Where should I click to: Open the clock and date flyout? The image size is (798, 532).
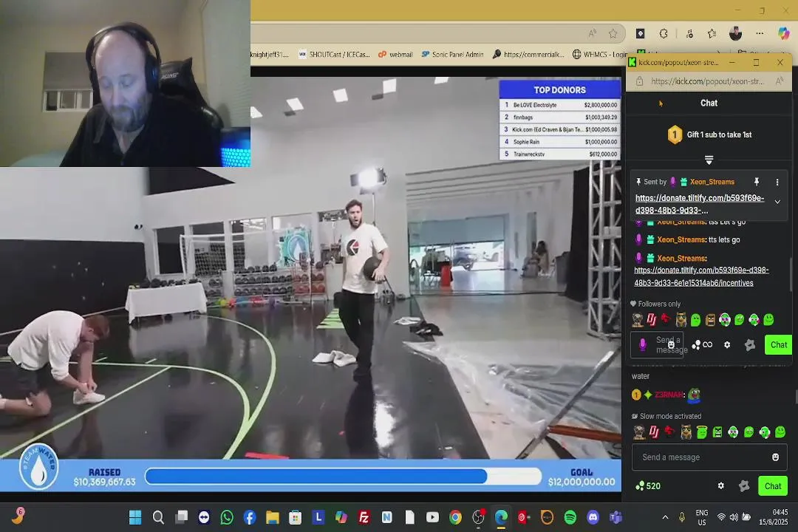point(773,517)
